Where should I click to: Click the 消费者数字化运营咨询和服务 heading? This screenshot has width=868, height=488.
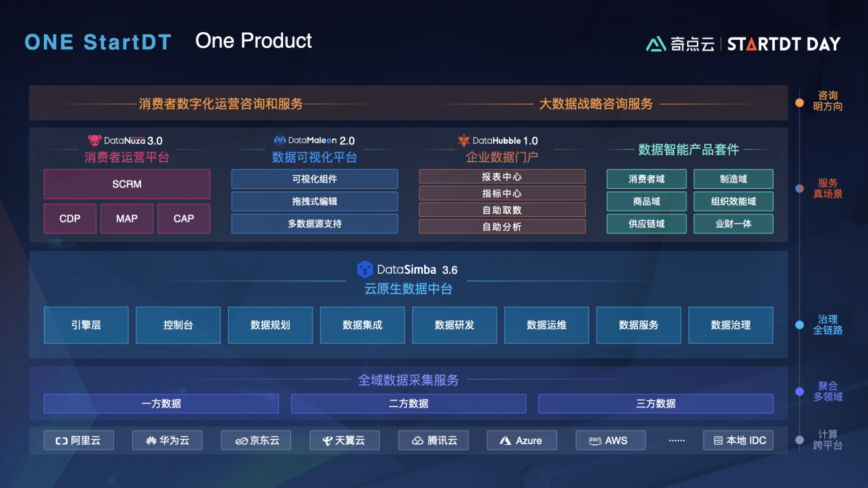pos(221,104)
